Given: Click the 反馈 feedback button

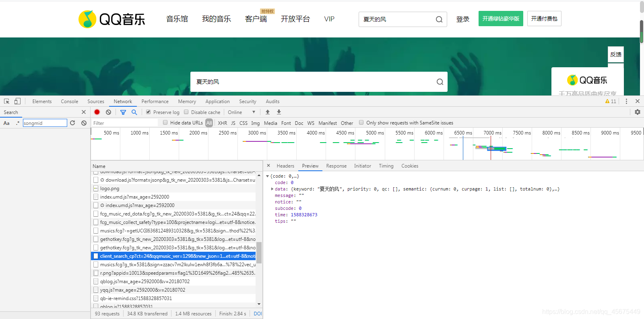Looking at the screenshot, I should tap(616, 54).
